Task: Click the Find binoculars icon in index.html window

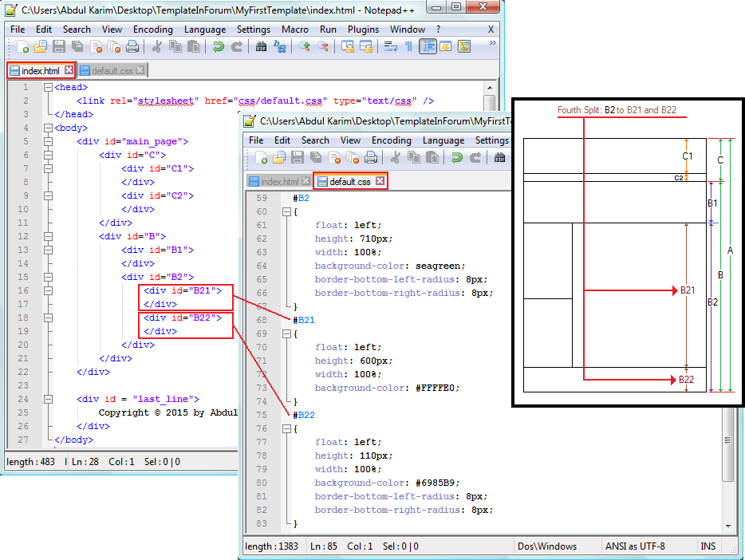Action: point(261,47)
